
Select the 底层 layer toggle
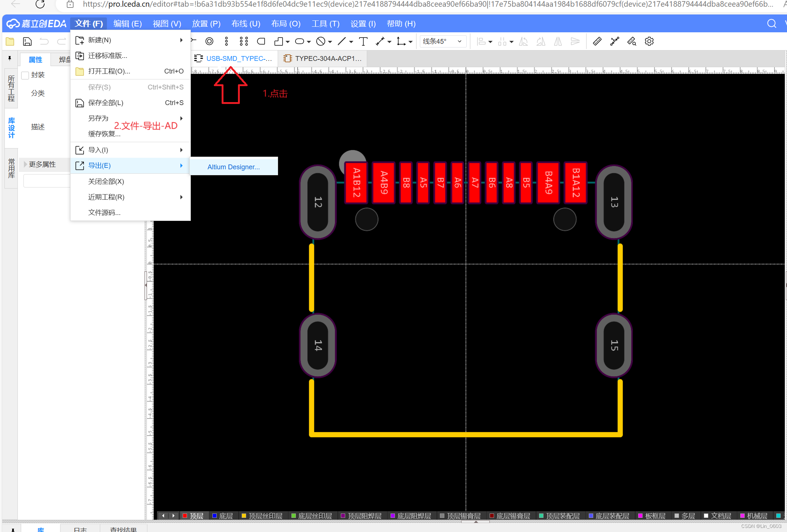click(x=222, y=516)
